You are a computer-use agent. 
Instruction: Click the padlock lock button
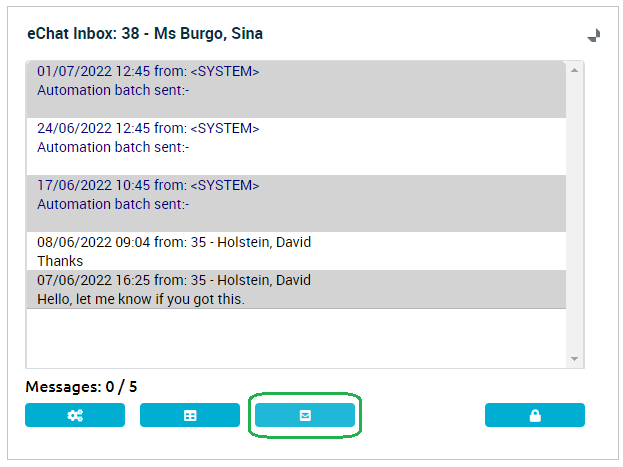pos(535,415)
